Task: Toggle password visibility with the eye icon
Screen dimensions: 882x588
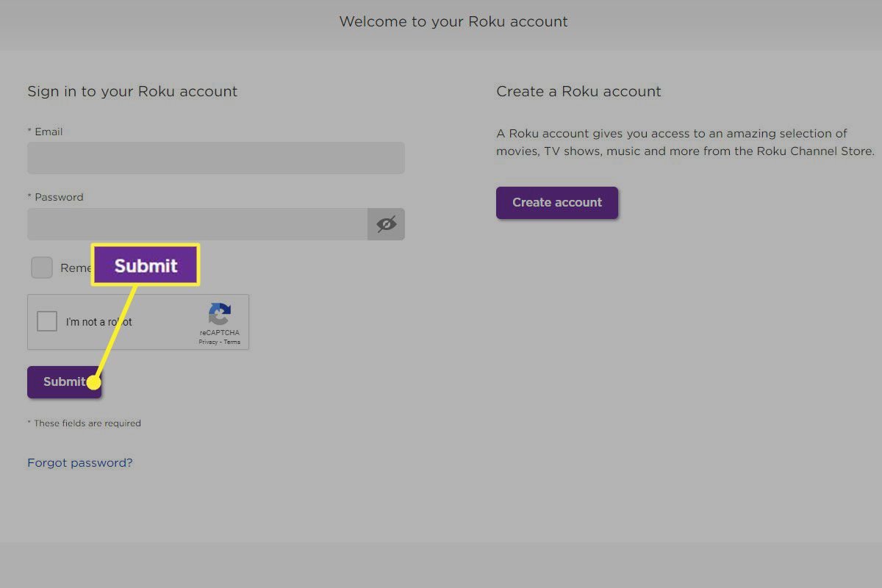Action: (x=387, y=224)
